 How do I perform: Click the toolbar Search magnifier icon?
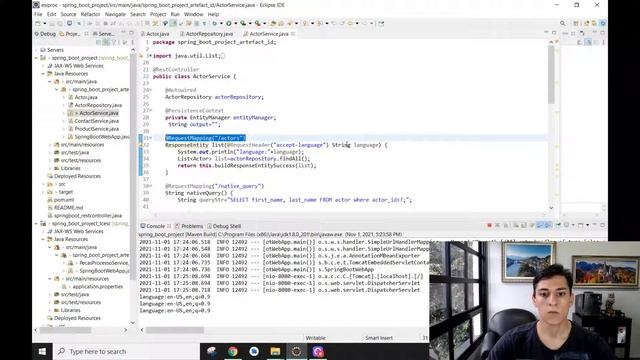coord(562,23)
